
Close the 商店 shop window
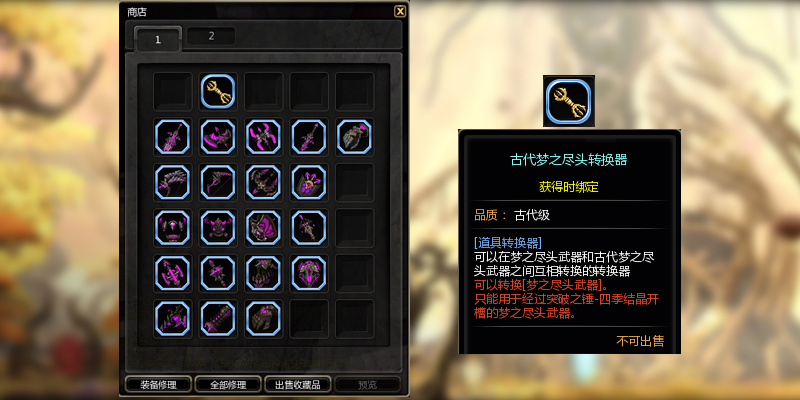point(400,11)
